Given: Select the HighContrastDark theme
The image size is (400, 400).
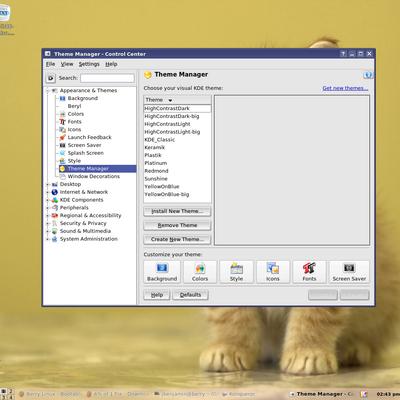Looking at the screenshot, I should pyautogui.click(x=177, y=108).
